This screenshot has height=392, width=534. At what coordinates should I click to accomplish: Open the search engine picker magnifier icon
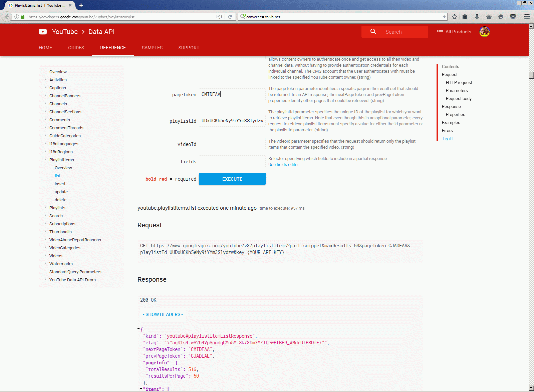(243, 16)
